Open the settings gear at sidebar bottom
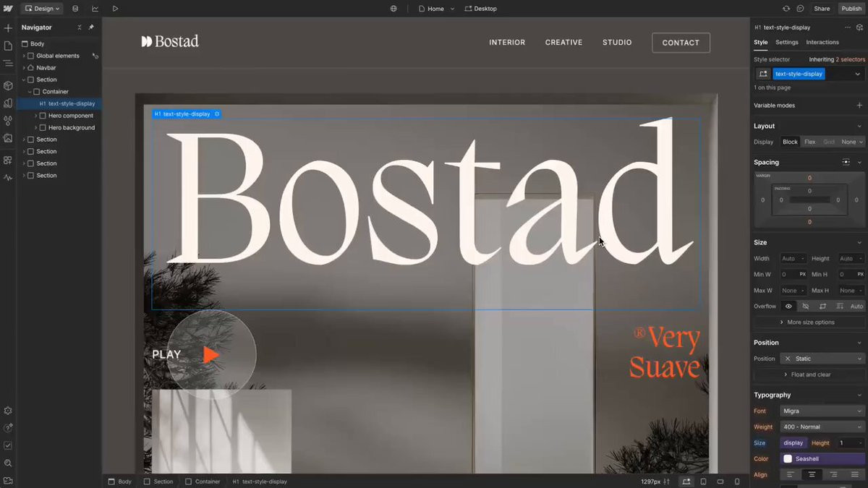 8,411
